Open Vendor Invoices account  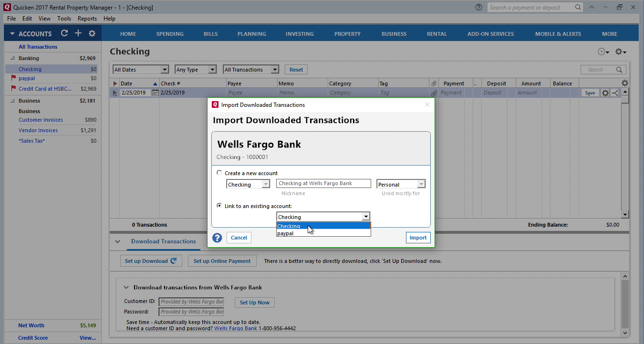coord(38,130)
